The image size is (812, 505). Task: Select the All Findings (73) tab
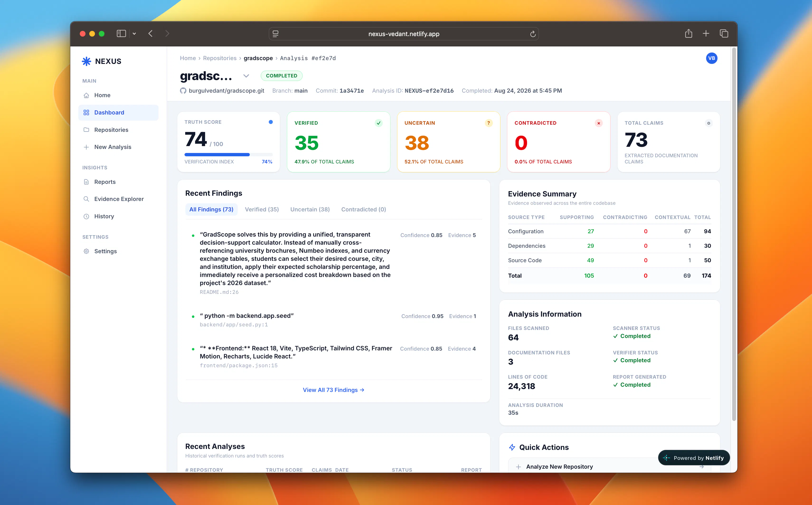click(211, 210)
